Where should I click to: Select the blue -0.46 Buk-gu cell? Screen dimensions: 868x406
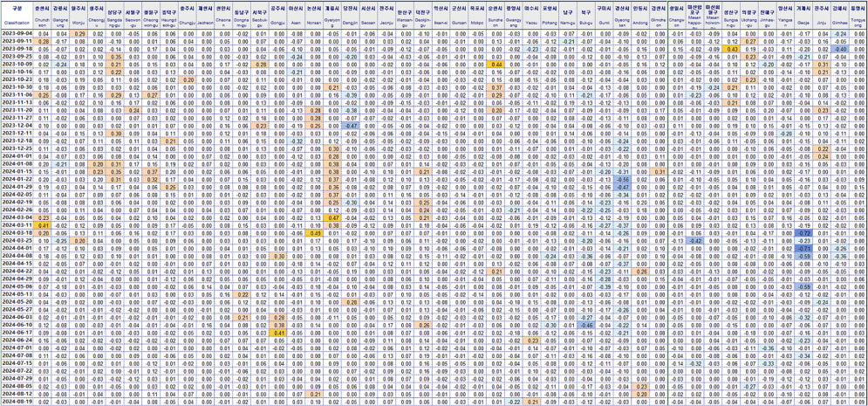pyautogui.click(x=584, y=325)
